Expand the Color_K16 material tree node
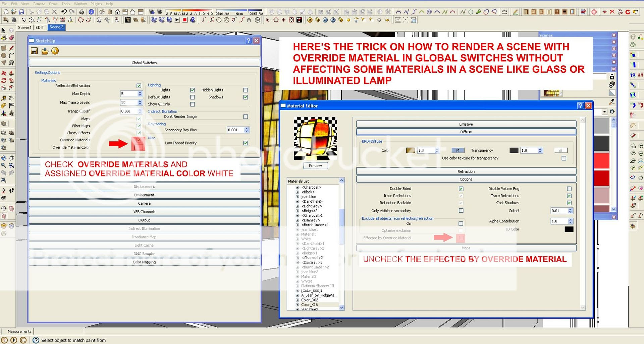The width and height of the screenshot is (644, 344). (297, 304)
